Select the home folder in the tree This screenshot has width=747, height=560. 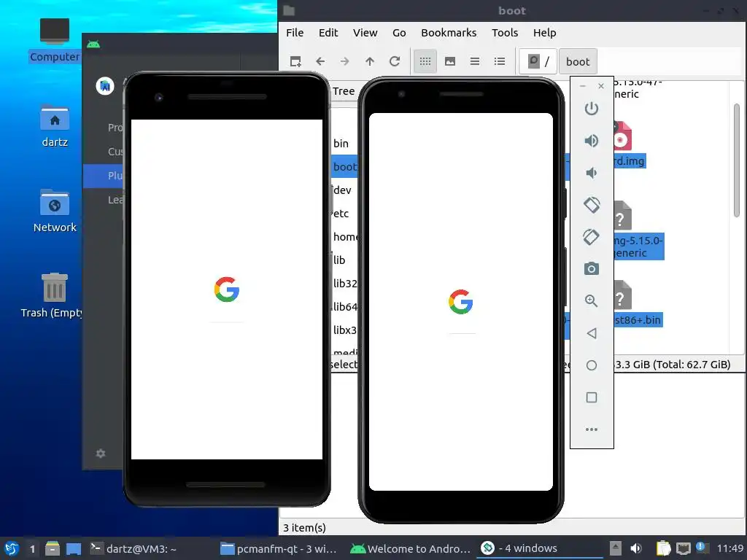pyautogui.click(x=345, y=237)
